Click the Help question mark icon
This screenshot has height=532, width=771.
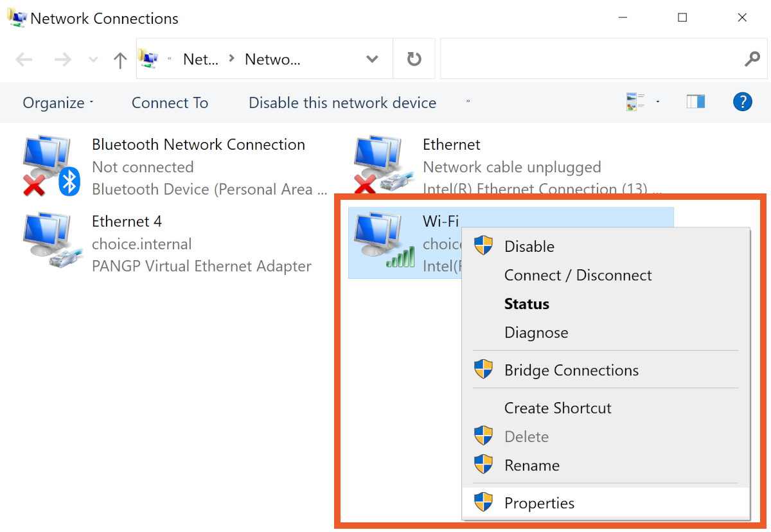tap(742, 102)
